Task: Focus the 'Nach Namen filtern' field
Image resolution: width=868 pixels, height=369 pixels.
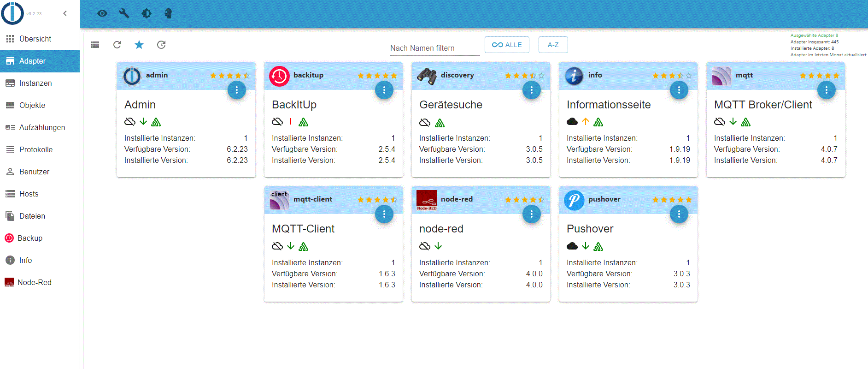Action: point(435,48)
